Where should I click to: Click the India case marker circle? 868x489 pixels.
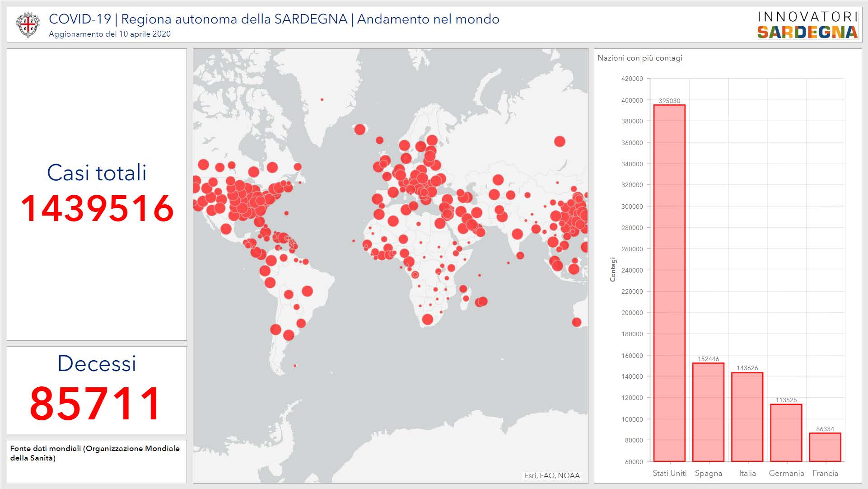tap(517, 234)
